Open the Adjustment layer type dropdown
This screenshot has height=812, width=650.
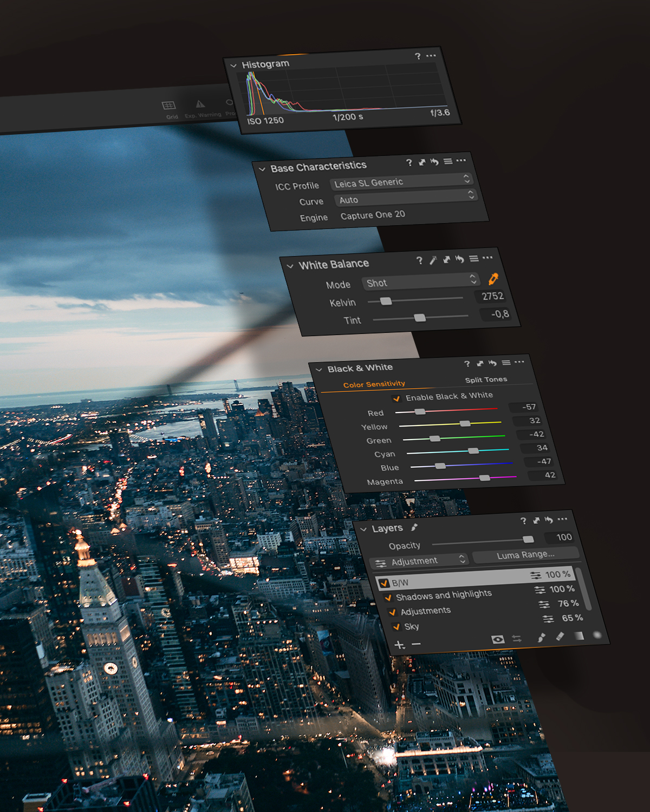coord(419,561)
